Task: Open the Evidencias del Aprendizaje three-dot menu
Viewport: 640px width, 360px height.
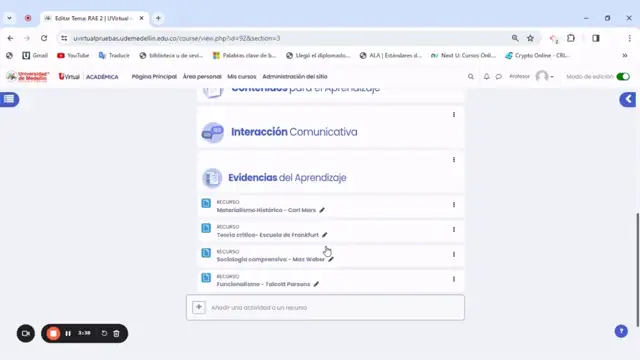Action: pyautogui.click(x=454, y=160)
